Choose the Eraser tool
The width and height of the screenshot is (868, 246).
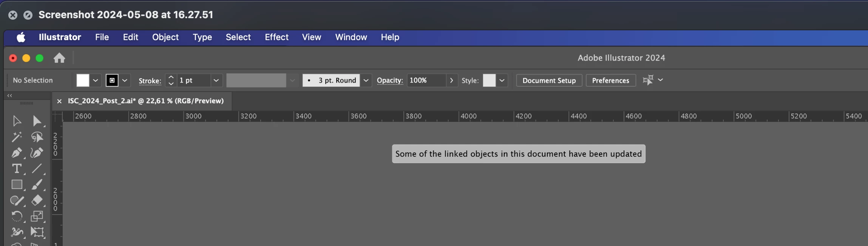tap(37, 200)
